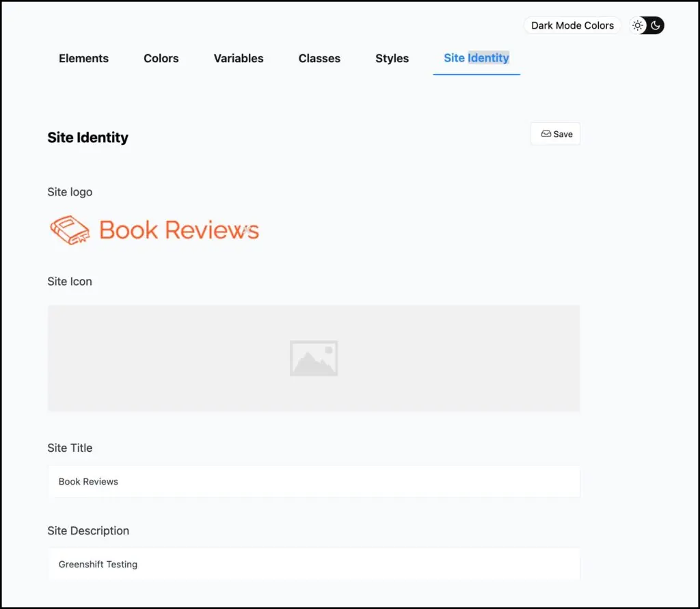Screen dimensions: 700x609
Task: Click the Dark Mode Colors button
Action: pos(572,25)
